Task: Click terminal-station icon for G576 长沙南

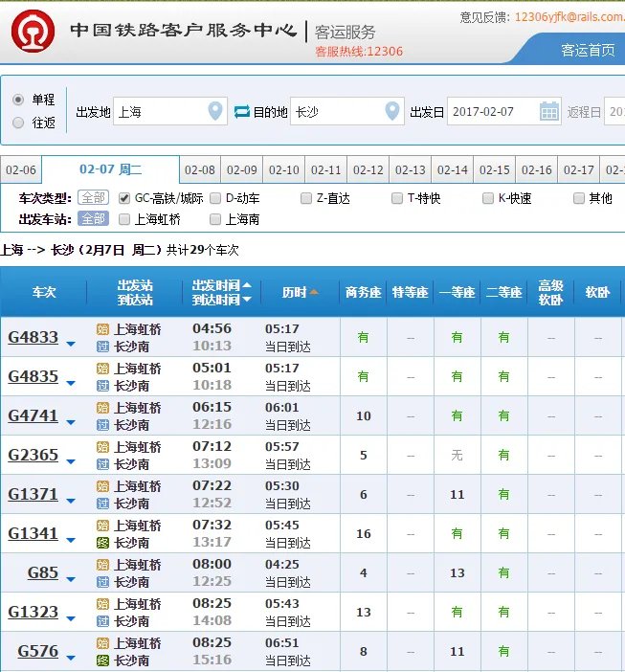Action: click(x=102, y=661)
